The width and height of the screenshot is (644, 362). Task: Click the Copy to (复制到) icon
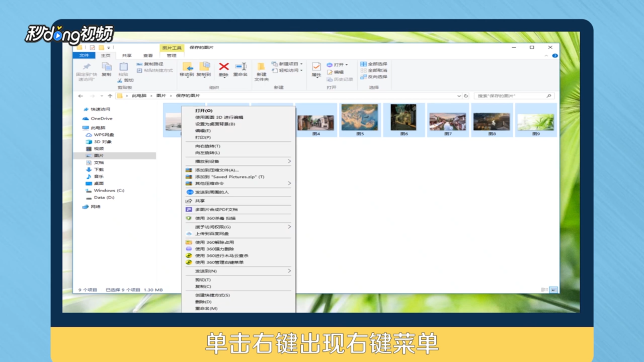[204, 67]
